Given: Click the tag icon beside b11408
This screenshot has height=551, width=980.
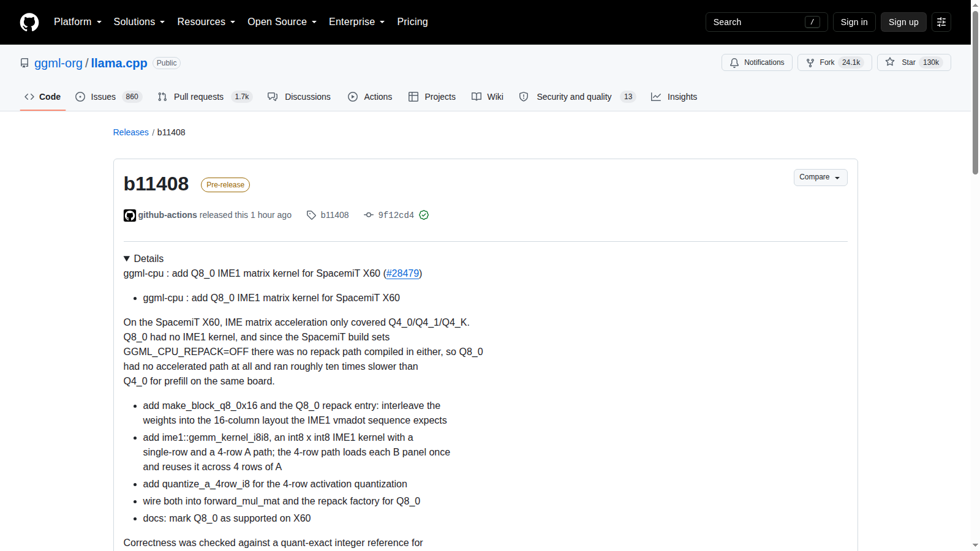Looking at the screenshot, I should pos(311,215).
